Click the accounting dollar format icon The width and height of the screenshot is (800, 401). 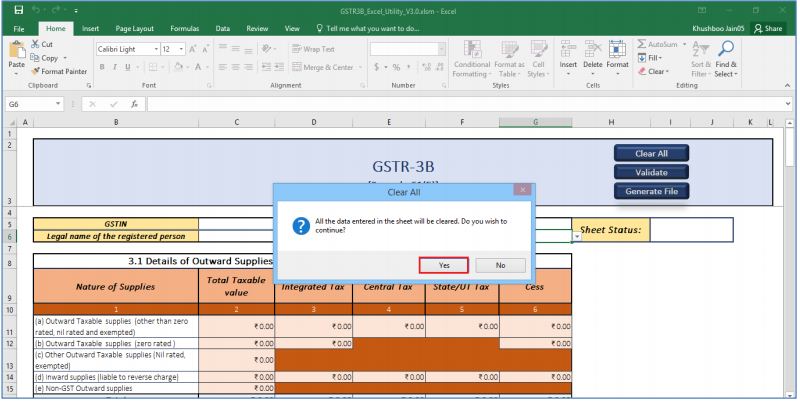coord(377,67)
